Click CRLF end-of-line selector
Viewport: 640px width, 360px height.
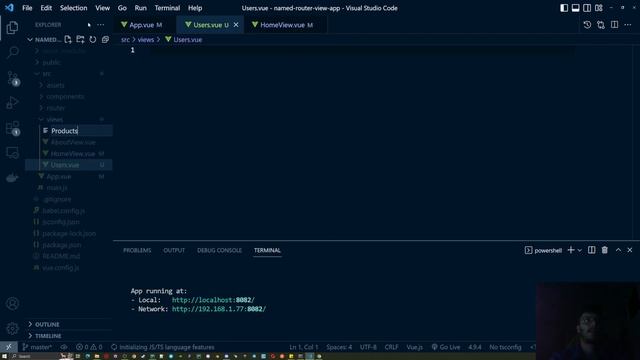pyautogui.click(x=391, y=347)
